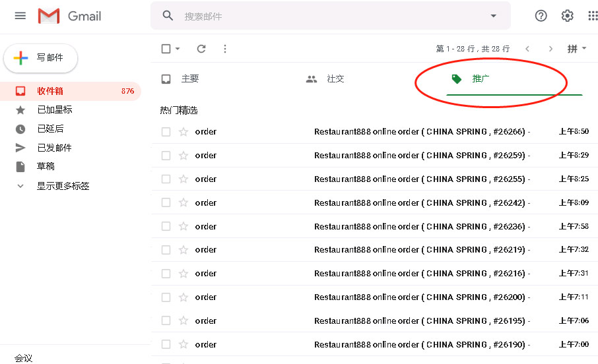Open the settings gear icon
The image size is (598, 364).
coord(567,16)
